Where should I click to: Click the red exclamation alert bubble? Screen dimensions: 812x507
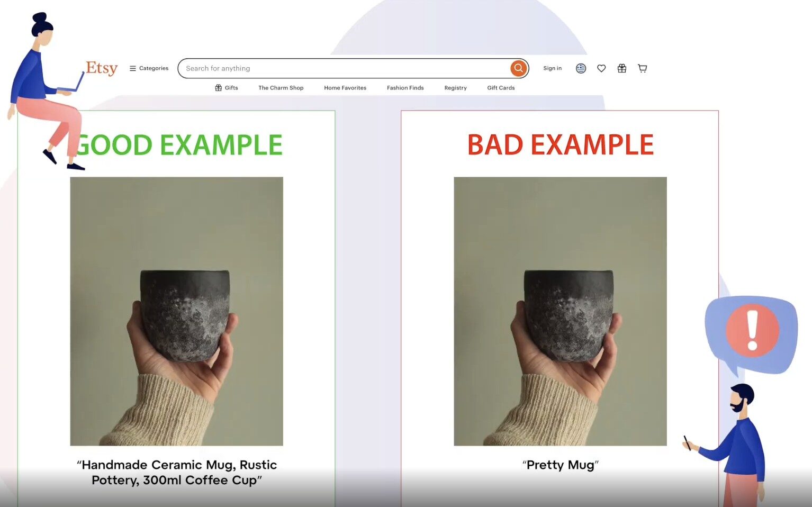(752, 331)
